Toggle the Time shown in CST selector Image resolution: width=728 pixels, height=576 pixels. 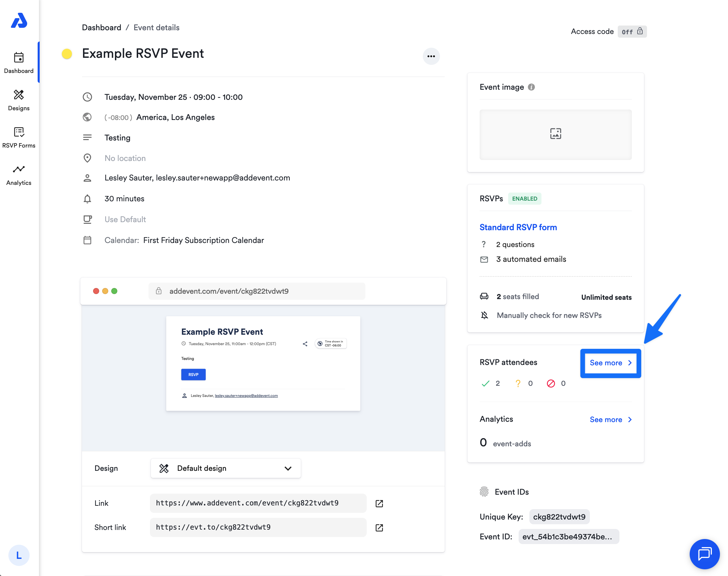(330, 343)
